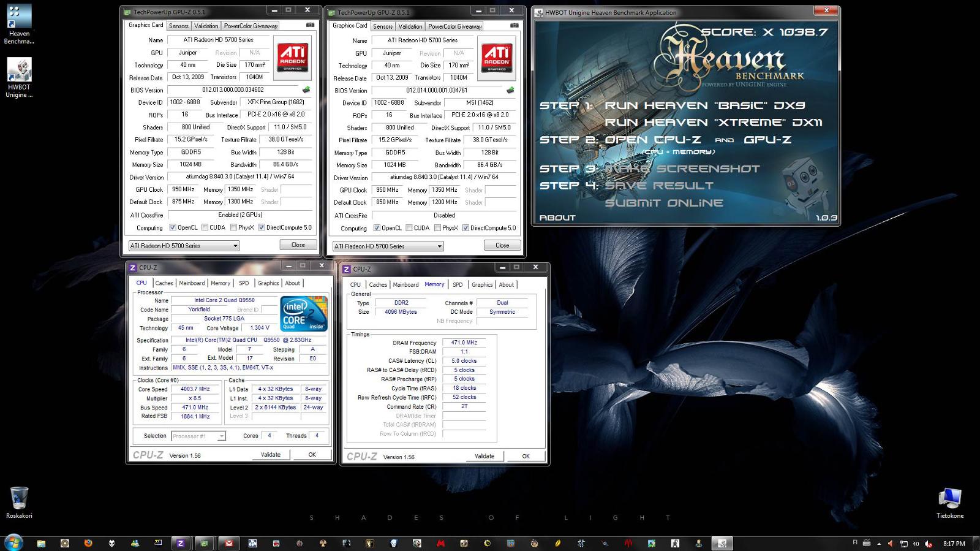This screenshot has width=980, height=551.
Task: Toggle DirectCompute 5.0 checkbox in MSI GPU-Z window
Action: (x=466, y=228)
